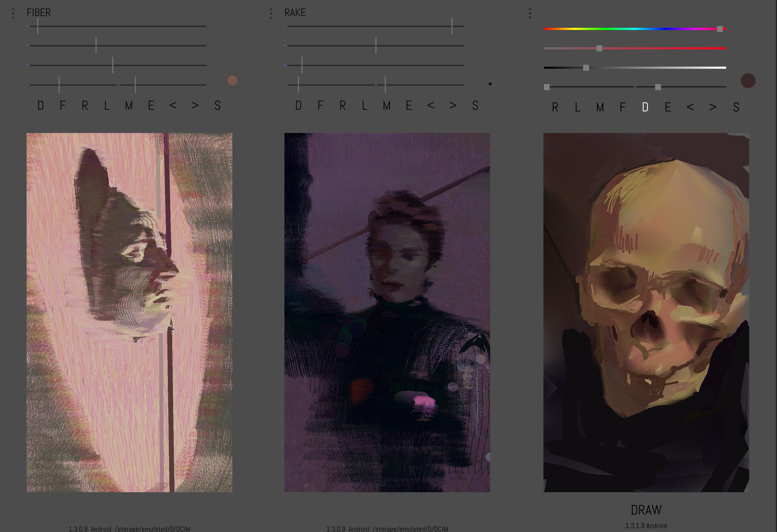The image size is (777, 532).
Task: Select the F letter in the FIBER panel
Action: coord(63,106)
